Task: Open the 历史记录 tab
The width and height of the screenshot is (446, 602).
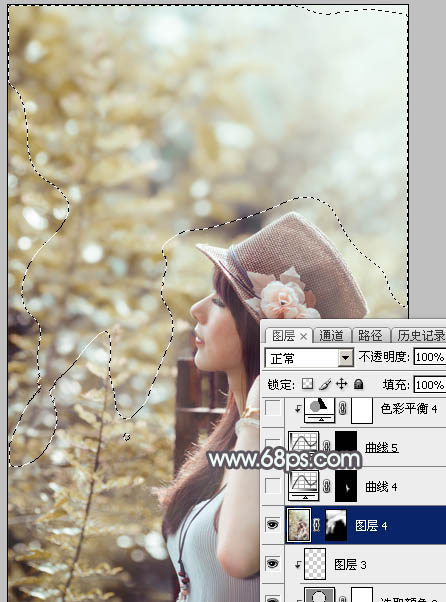Action: [420, 336]
